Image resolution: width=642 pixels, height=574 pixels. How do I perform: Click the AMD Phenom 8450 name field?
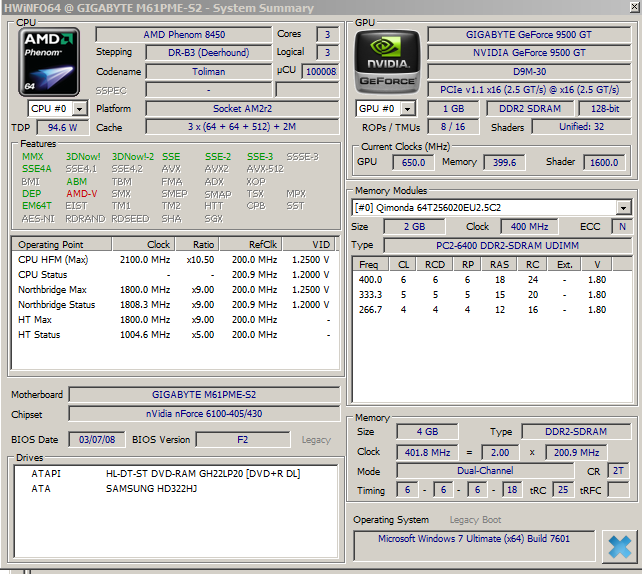click(x=184, y=35)
